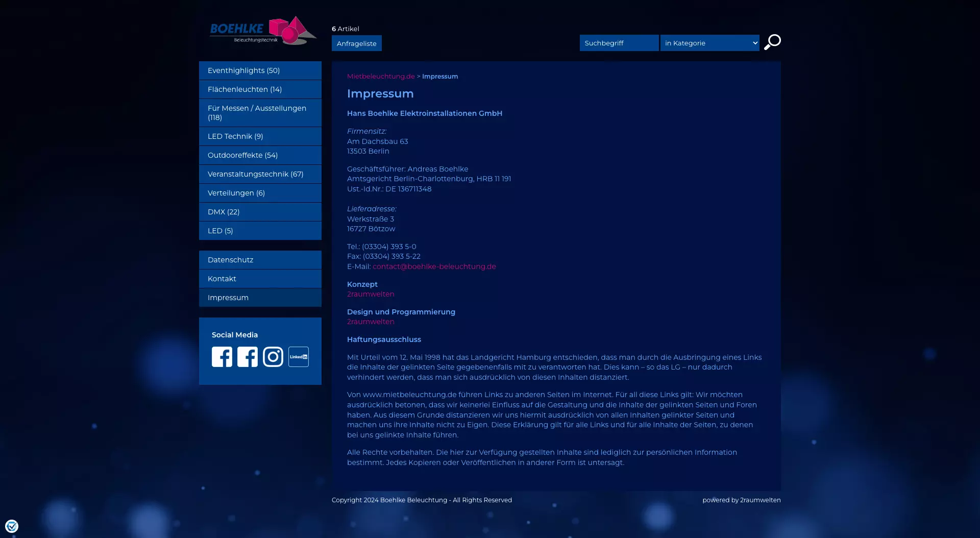Select Flächenleuchten (14) category
Screen dimensions: 980x538
coord(260,89)
